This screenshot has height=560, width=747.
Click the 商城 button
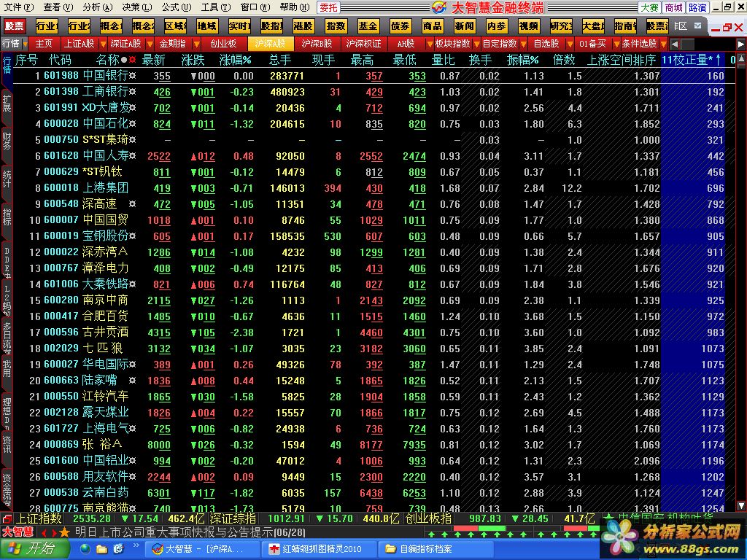pyautogui.click(x=673, y=7)
